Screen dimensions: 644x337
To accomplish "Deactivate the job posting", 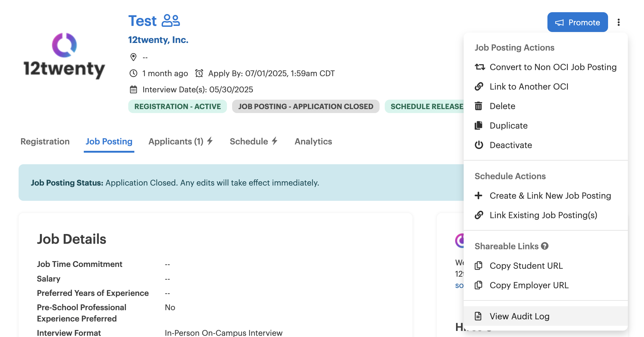I will coord(511,145).
